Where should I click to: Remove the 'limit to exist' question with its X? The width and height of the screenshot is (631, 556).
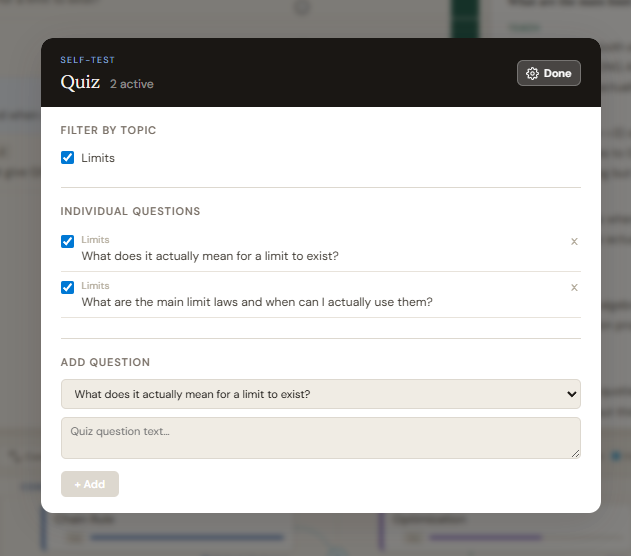(574, 241)
